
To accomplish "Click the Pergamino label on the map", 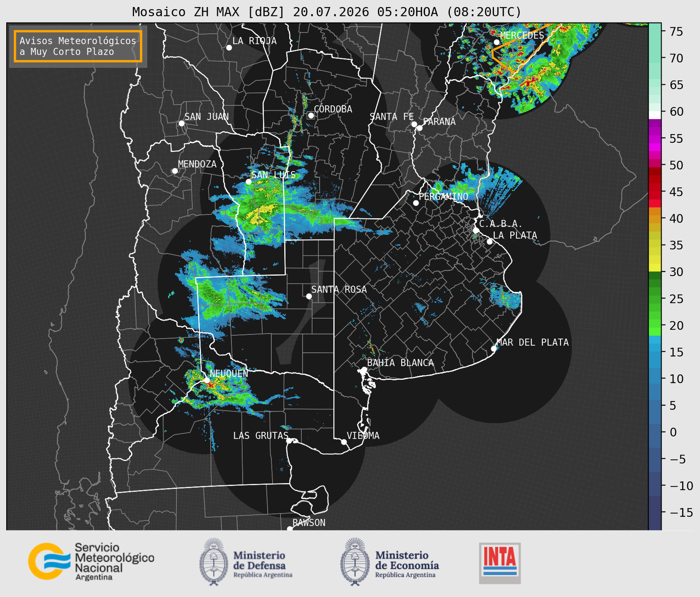I will pos(443,196).
